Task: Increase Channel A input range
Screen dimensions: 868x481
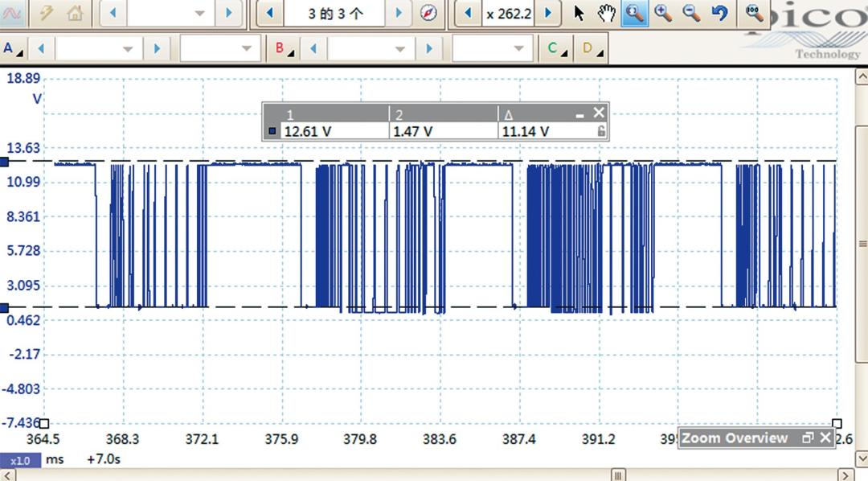Action: point(157,49)
